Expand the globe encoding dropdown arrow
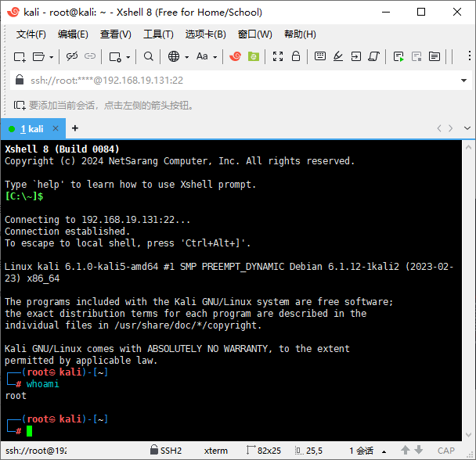The width and height of the screenshot is (476, 460). (x=186, y=57)
